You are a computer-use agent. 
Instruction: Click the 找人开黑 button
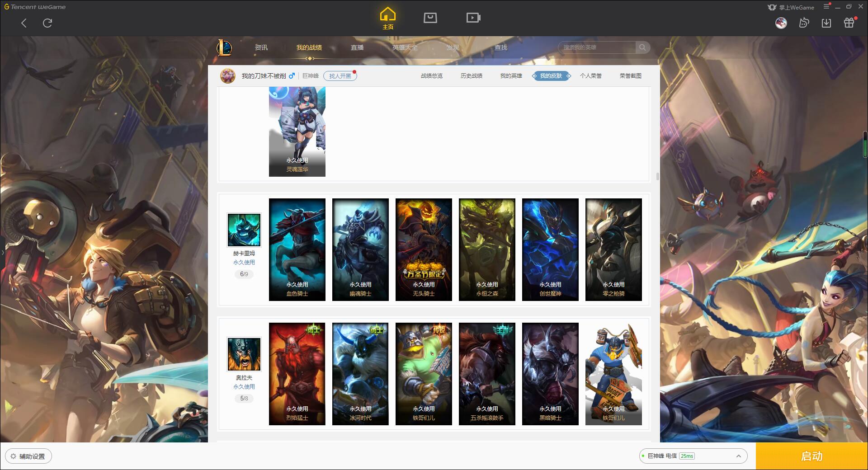click(340, 76)
